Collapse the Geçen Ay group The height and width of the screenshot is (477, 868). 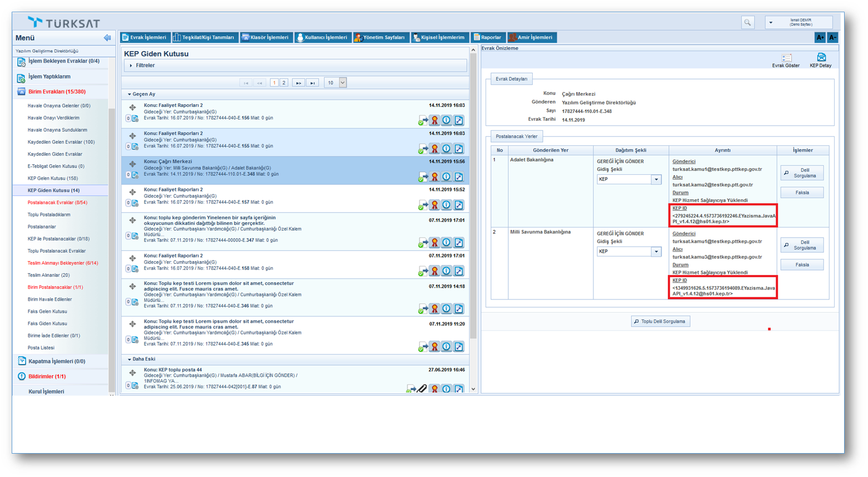[x=130, y=95]
